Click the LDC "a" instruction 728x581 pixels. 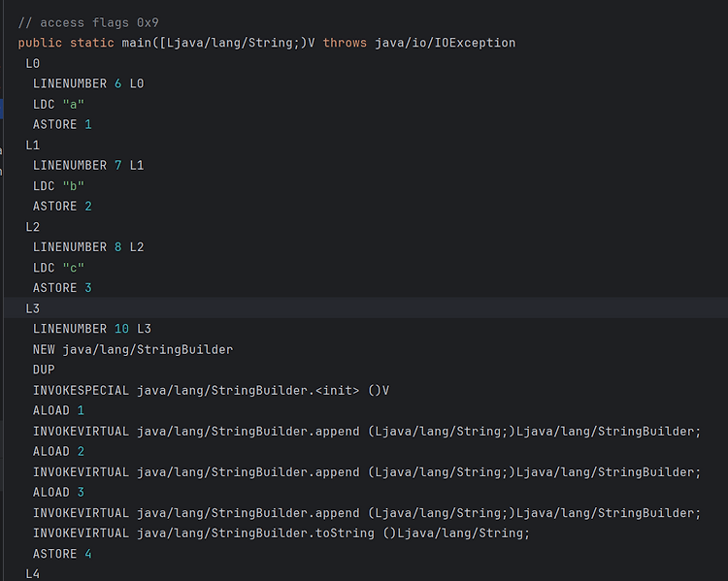click(58, 105)
